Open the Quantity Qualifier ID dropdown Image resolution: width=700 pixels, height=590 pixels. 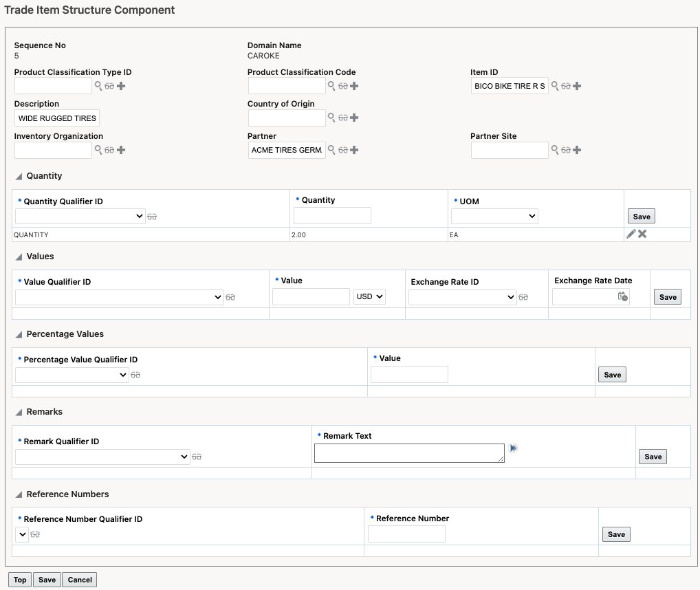(80, 216)
